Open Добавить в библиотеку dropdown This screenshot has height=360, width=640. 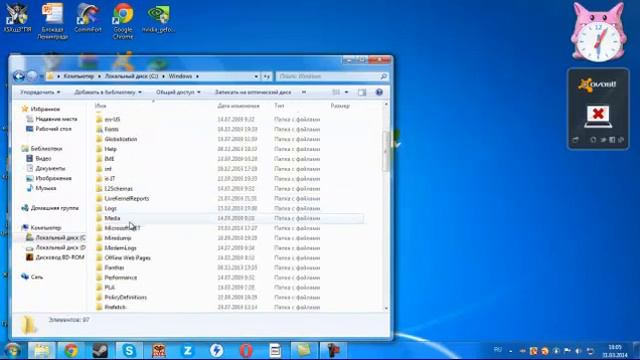[108, 92]
